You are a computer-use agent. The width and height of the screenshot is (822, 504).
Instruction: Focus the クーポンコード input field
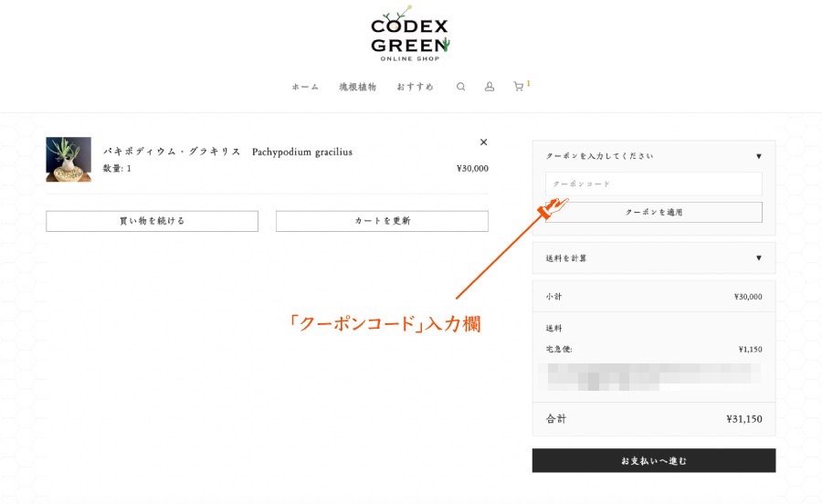(x=653, y=184)
